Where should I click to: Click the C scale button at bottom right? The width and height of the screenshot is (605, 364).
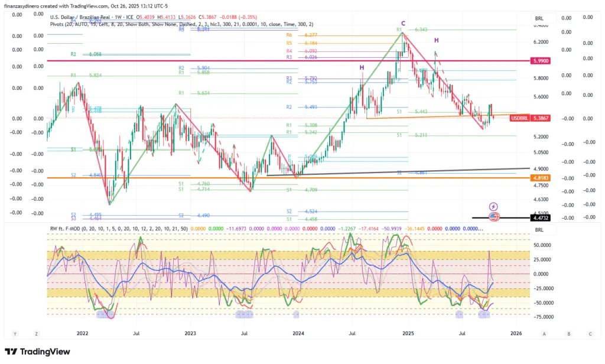tap(589, 334)
